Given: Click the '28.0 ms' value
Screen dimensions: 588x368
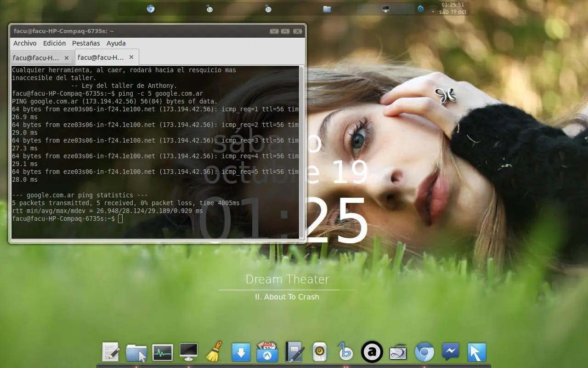Looking at the screenshot, I should pyautogui.click(x=25, y=179).
